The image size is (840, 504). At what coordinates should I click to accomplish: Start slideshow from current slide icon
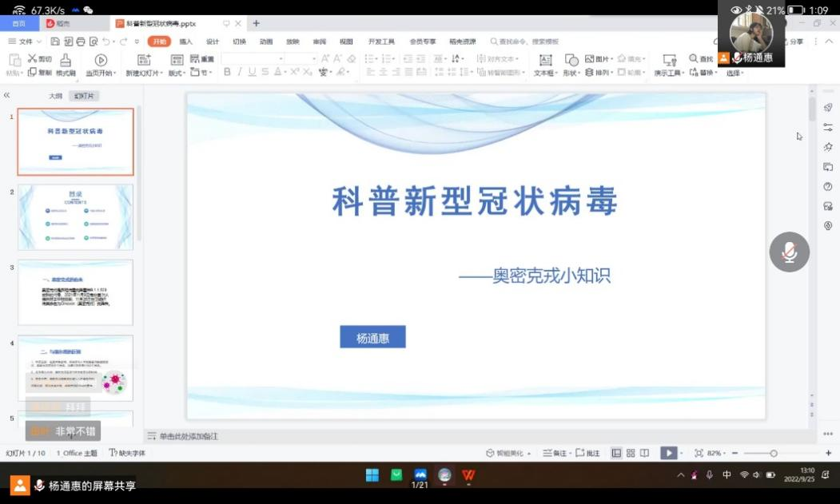(x=101, y=60)
